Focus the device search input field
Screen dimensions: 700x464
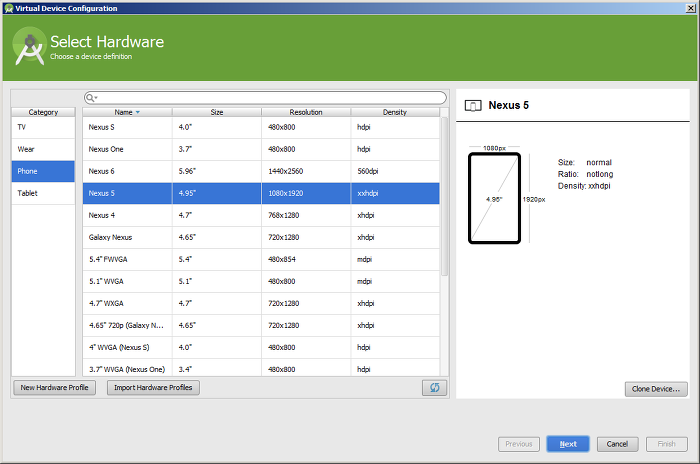coord(265,98)
